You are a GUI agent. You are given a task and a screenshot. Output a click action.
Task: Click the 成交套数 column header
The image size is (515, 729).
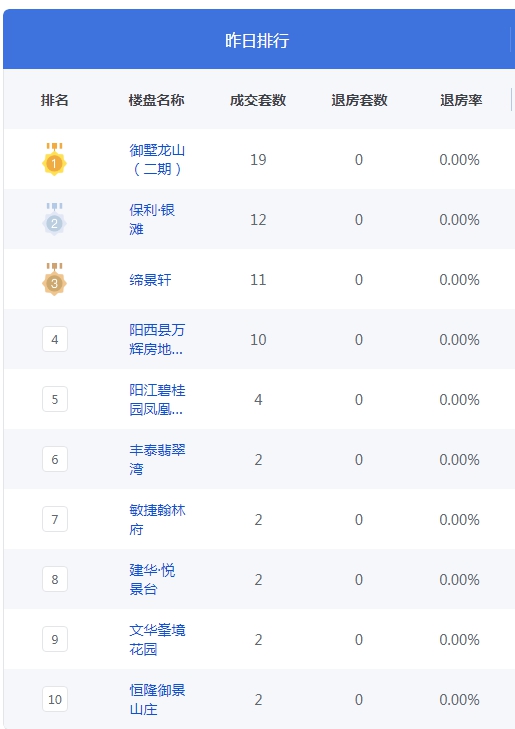point(258,100)
